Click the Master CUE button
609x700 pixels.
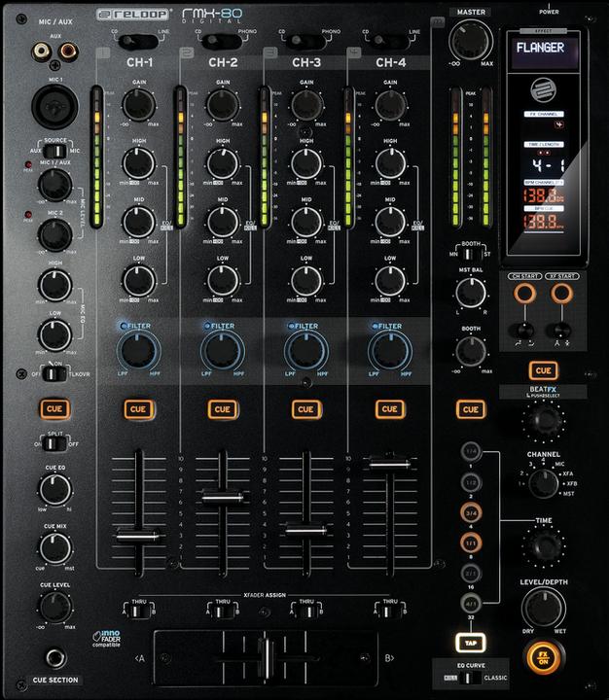[x=471, y=409]
